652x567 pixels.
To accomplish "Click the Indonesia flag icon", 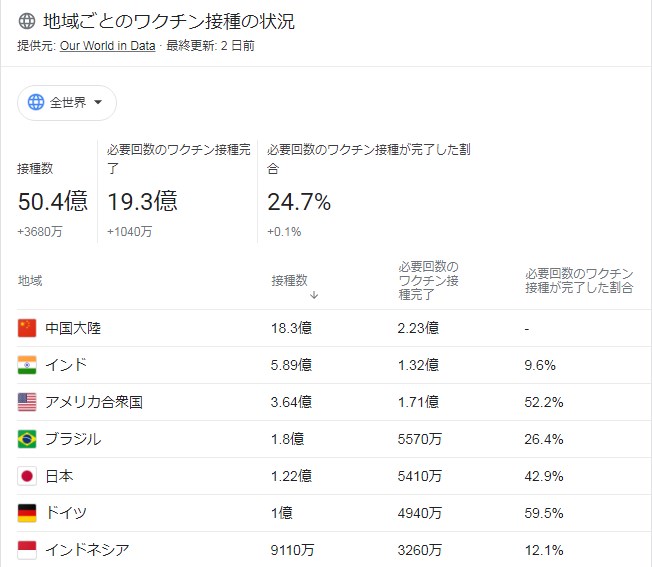I will [27, 550].
